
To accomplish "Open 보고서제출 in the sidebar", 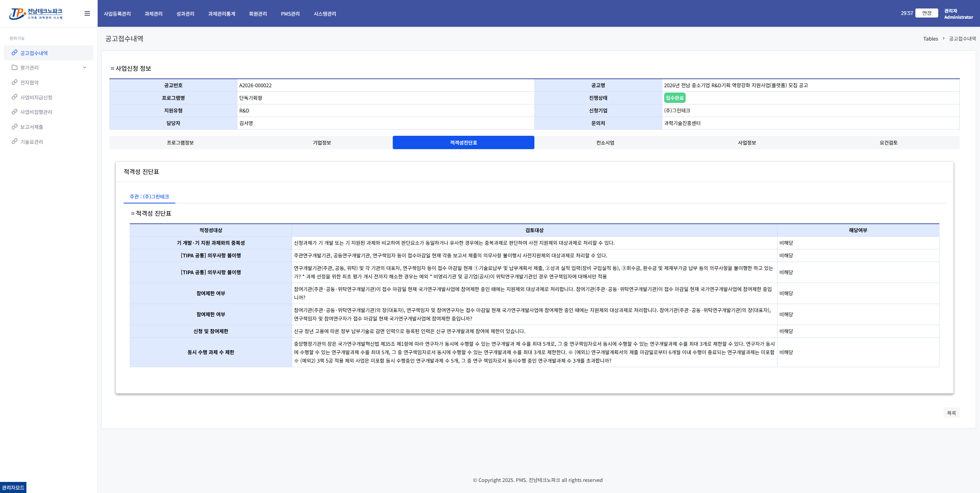I will 32,127.
